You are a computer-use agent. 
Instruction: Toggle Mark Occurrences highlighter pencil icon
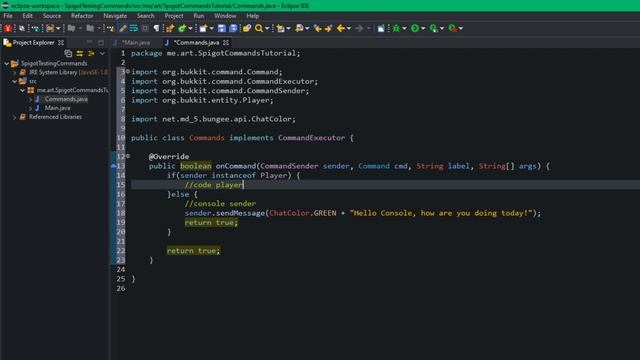[122, 28]
